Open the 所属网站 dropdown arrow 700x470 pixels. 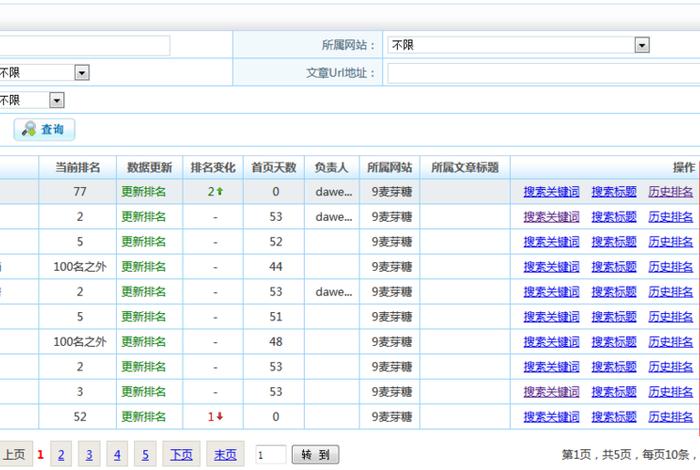tap(642, 45)
